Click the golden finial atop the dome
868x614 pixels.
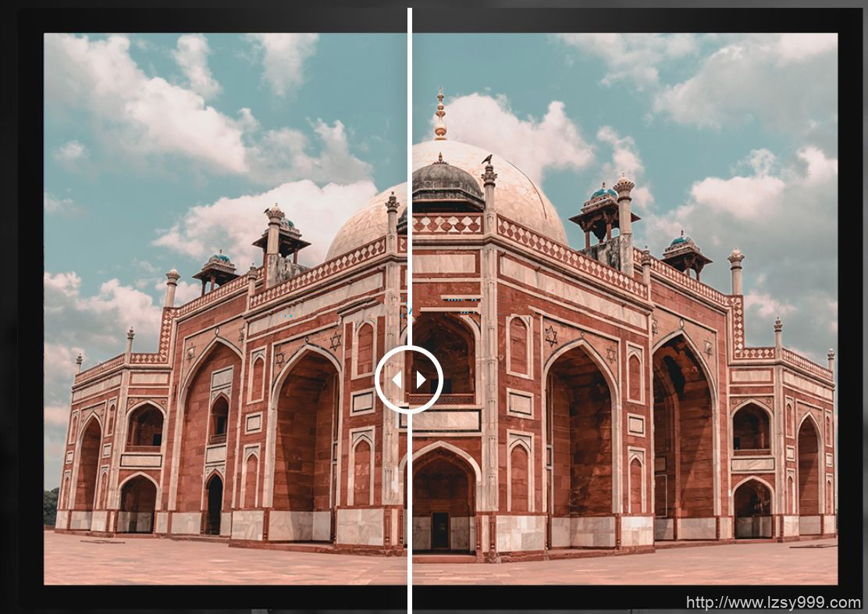pyautogui.click(x=440, y=115)
